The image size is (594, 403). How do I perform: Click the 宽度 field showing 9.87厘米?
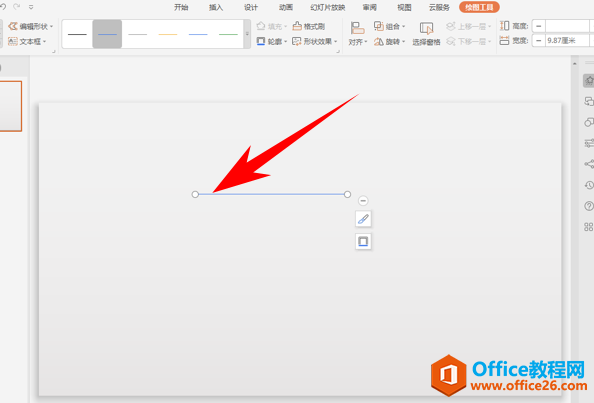567,41
